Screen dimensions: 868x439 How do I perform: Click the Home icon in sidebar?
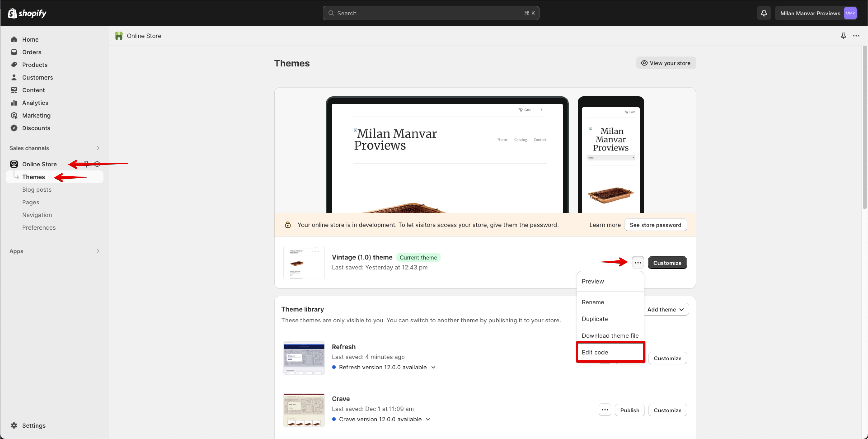[14, 40]
